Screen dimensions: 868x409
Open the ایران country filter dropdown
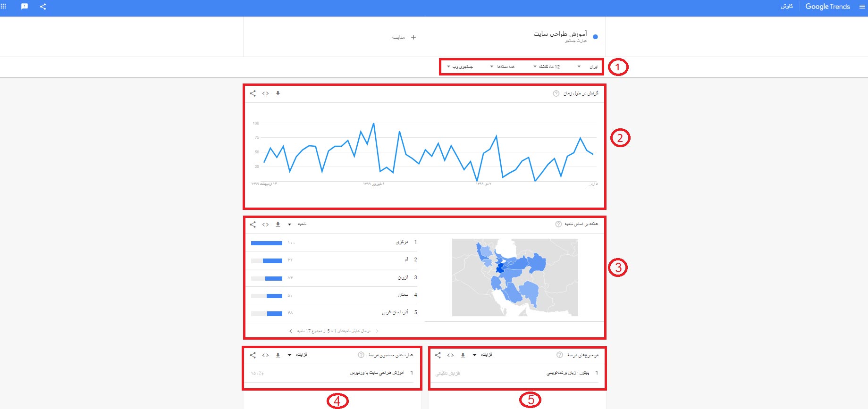(x=588, y=67)
